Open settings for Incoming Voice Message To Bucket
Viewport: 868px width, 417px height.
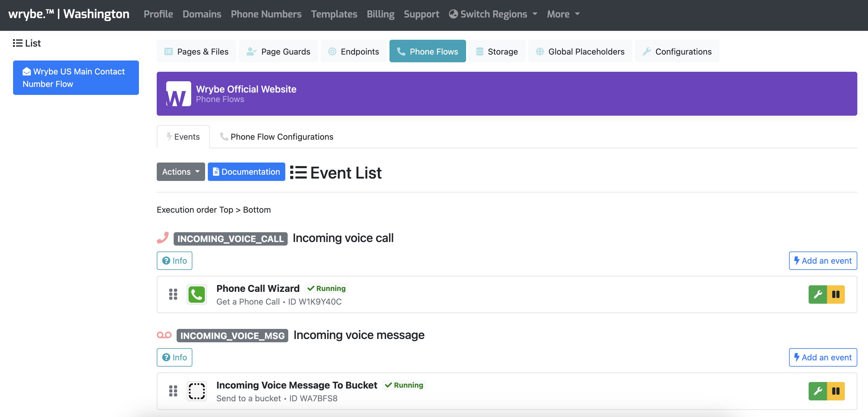pyautogui.click(x=818, y=391)
